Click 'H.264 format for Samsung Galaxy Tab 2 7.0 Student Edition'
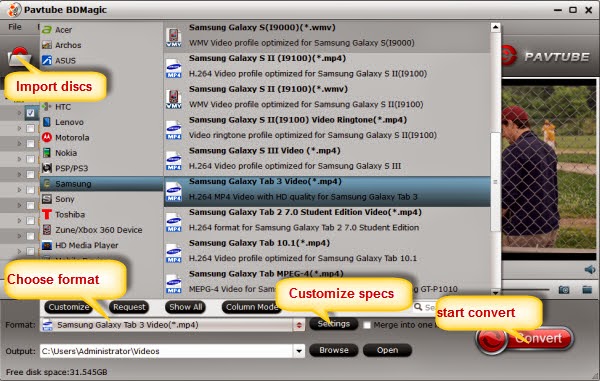Image resolution: width=600 pixels, height=381 pixels. pos(304,228)
